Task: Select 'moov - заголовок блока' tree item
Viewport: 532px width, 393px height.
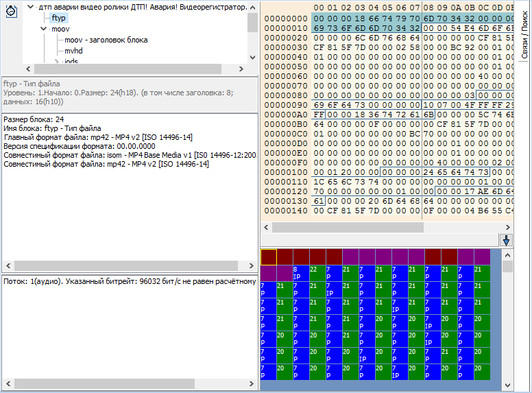Action: click(106, 40)
